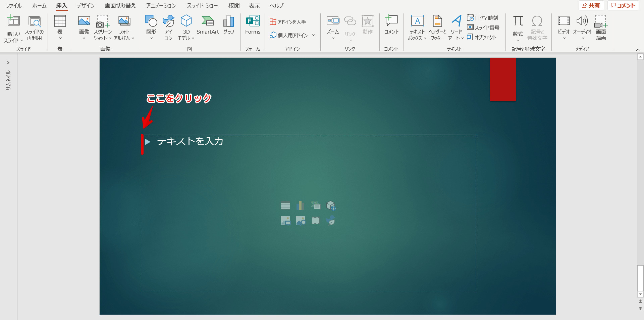The width and height of the screenshot is (644, 320).
Task: Click the scrollbar up arrow
Action: click(x=640, y=57)
